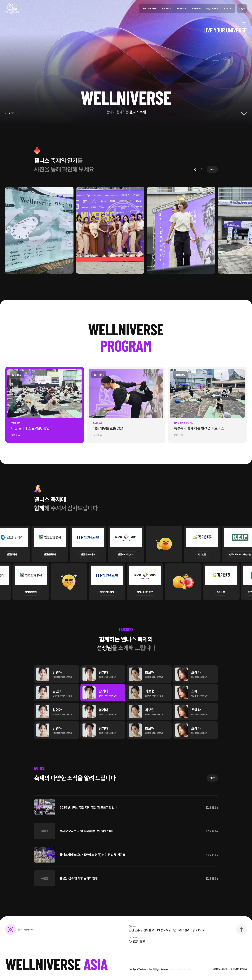Expand the Board dropdown menu
Viewport: 252px width, 980px height.
pos(227,8)
